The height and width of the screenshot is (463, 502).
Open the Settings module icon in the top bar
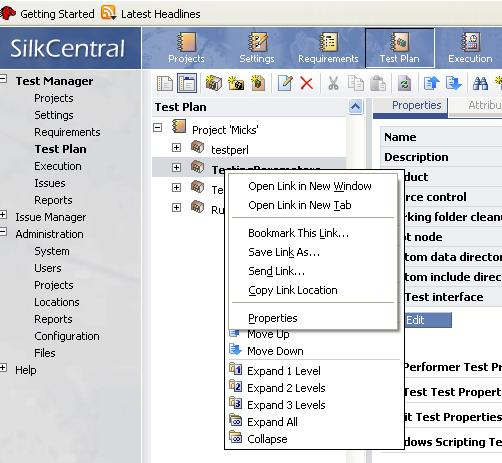[257, 48]
